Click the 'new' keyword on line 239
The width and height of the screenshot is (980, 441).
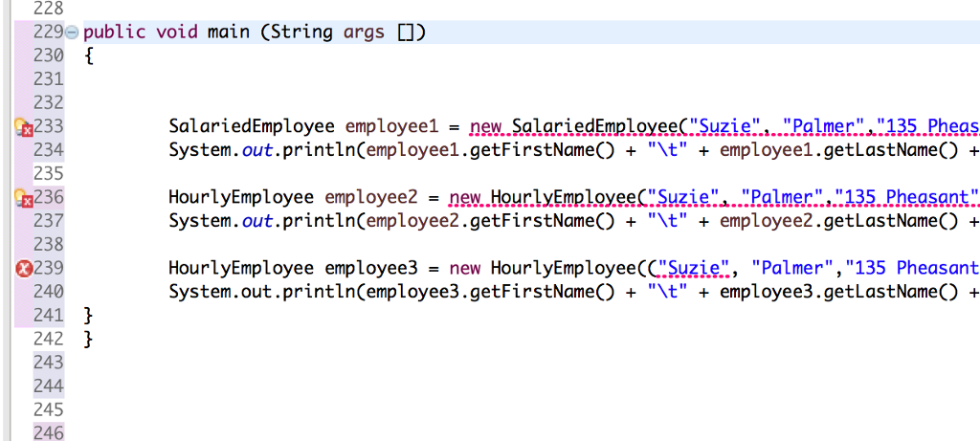(x=465, y=269)
